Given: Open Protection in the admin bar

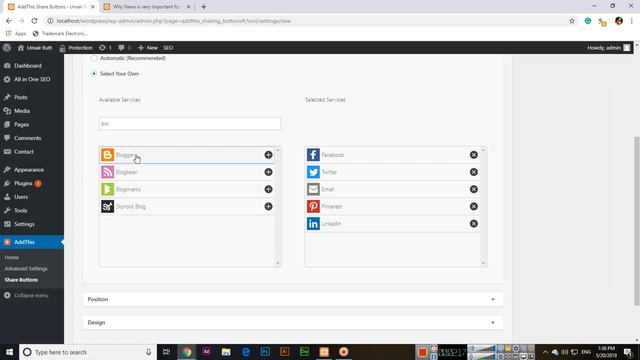Looking at the screenshot, I should click(76, 48).
